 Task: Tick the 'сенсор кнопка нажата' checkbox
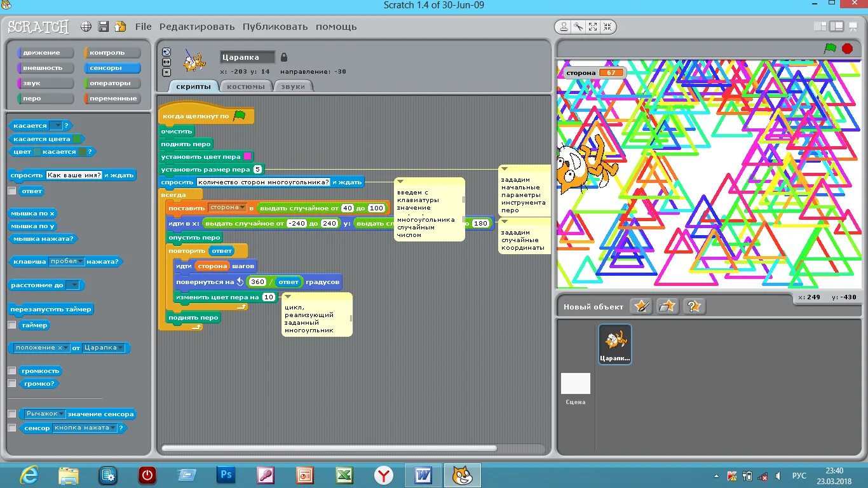(11, 428)
